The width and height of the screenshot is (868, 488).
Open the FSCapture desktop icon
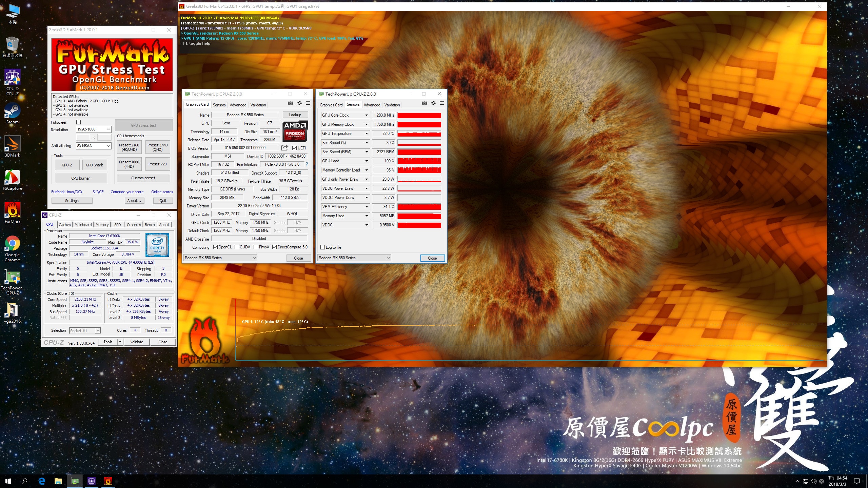(x=13, y=180)
